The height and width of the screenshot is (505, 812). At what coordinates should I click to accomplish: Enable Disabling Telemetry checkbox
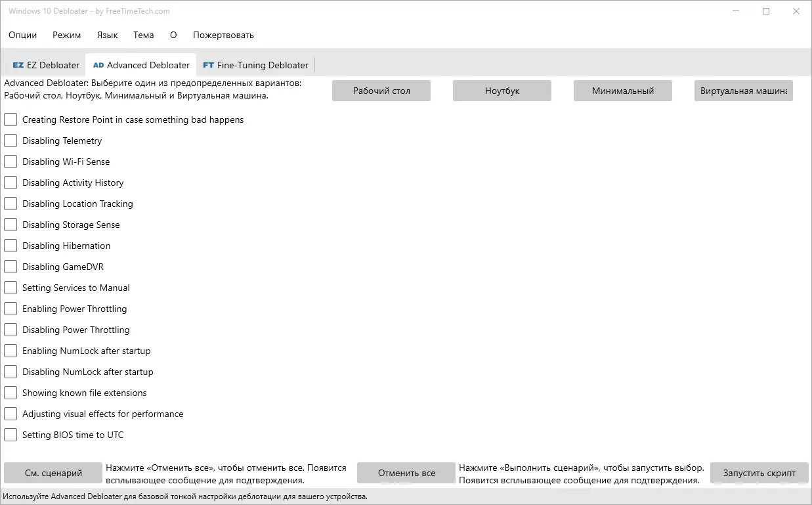tap(11, 141)
